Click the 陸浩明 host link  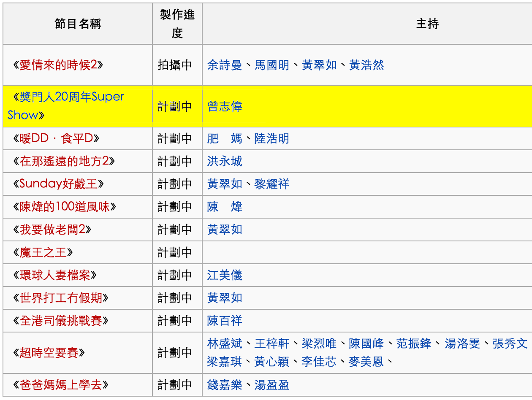[x=274, y=138]
